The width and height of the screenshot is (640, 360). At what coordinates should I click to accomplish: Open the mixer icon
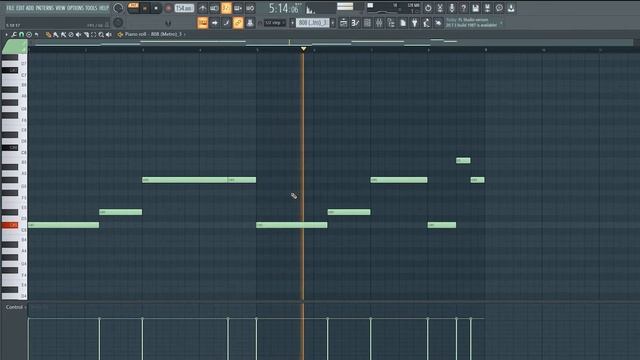(x=379, y=23)
